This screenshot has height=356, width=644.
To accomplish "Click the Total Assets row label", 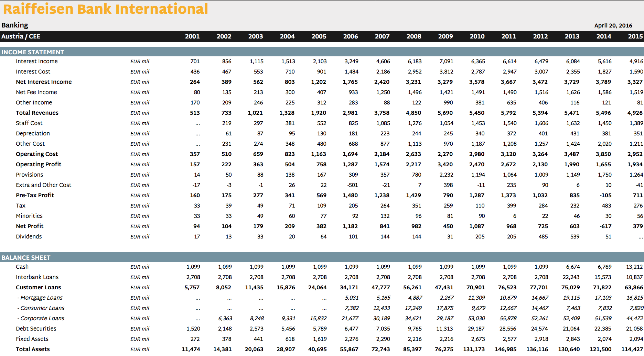I will click(33, 349).
